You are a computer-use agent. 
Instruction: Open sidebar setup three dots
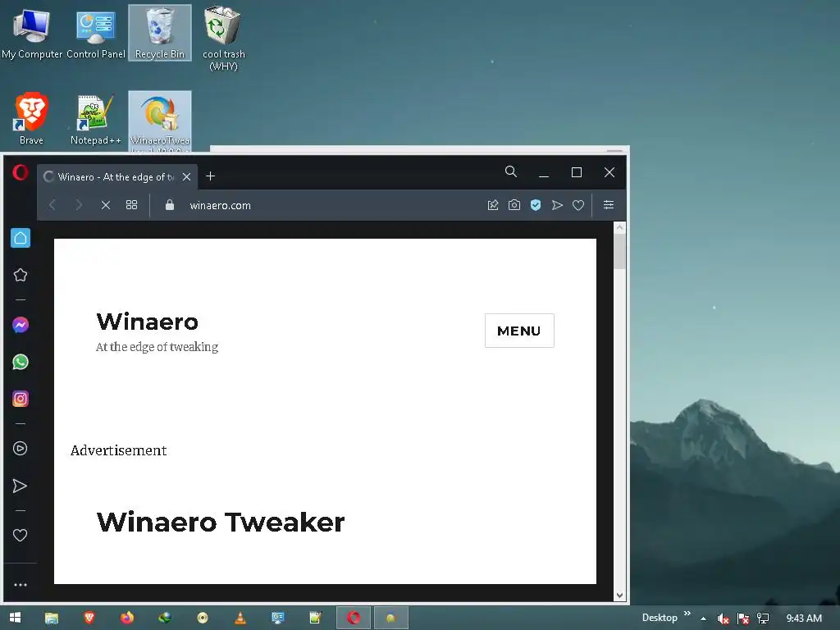tap(21, 585)
